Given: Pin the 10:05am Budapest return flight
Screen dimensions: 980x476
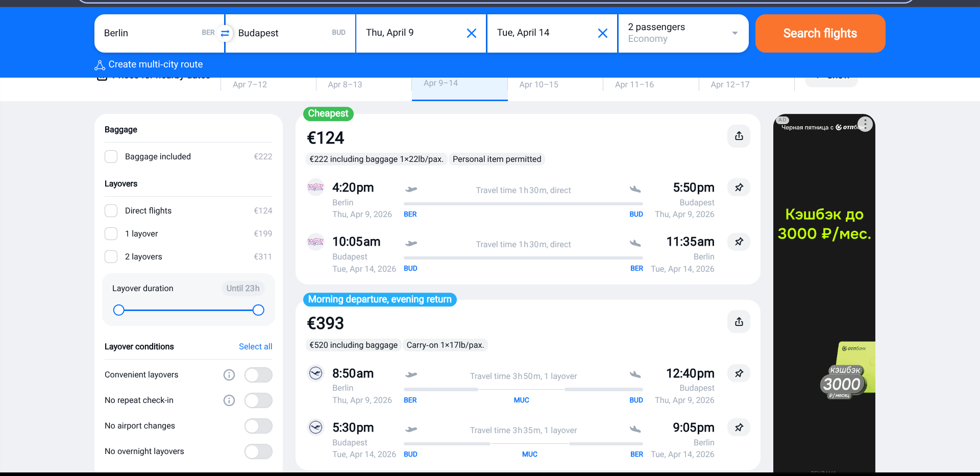Looking at the screenshot, I should point(739,242).
